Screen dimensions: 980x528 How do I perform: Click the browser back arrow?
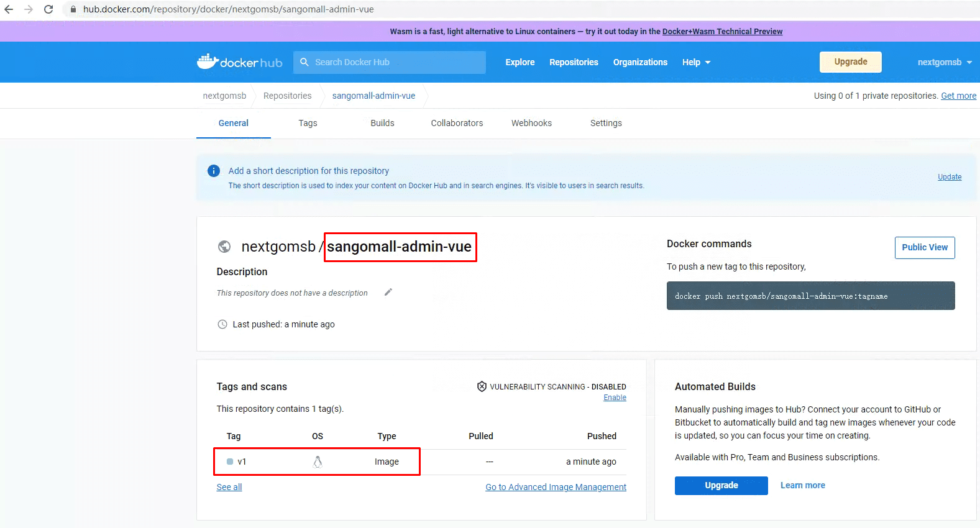point(9,9)
